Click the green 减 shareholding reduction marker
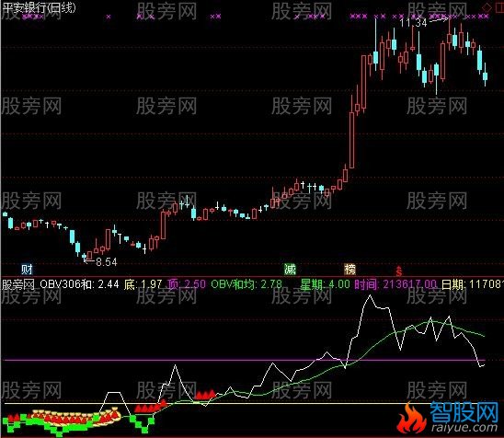Image resolution: width=504 pixels, height=438 pixels. point(290,270)
